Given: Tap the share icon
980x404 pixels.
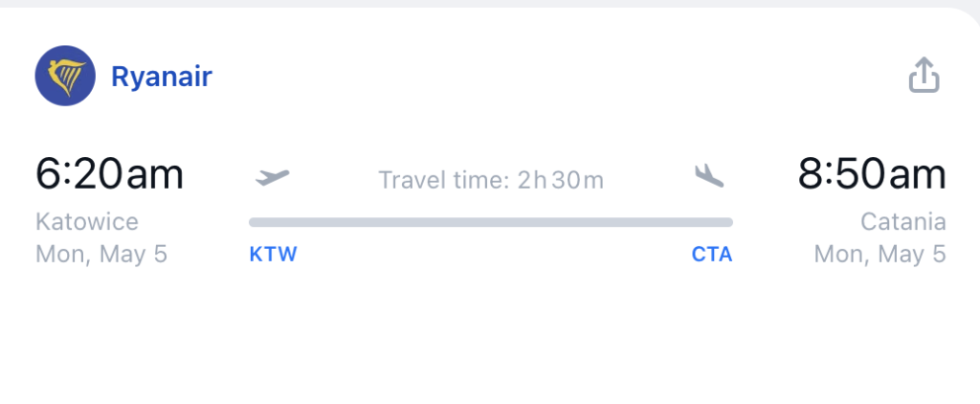Looking at the screenshot, I should tap(924, 75).
